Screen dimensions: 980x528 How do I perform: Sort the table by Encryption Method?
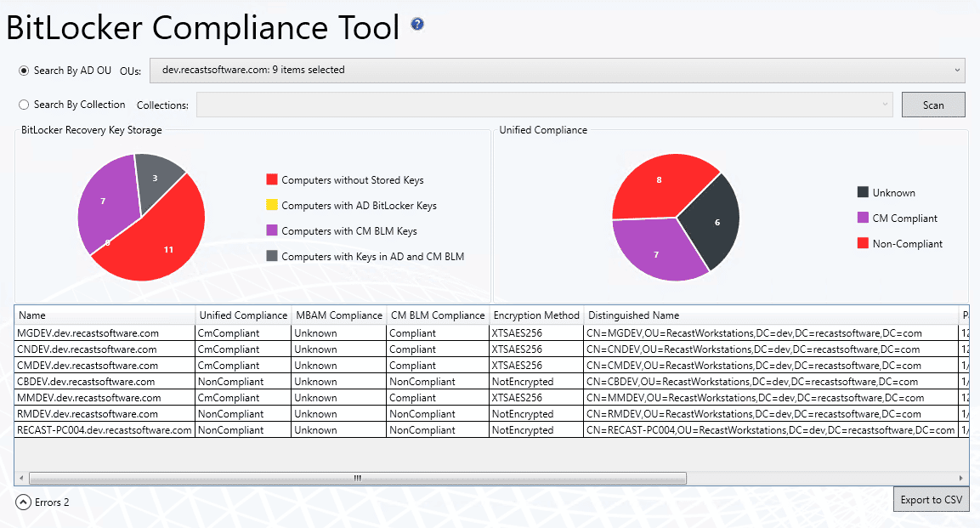[x=535, y=315]
